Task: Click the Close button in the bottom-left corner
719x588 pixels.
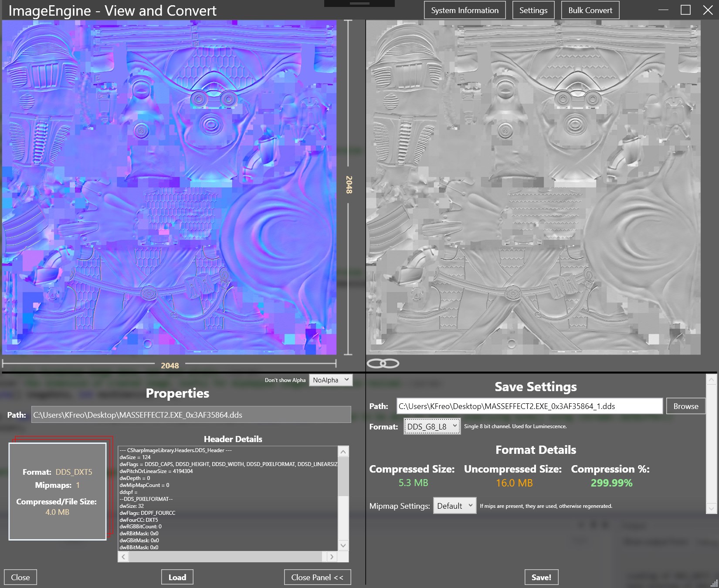Action: click(20, 577)
